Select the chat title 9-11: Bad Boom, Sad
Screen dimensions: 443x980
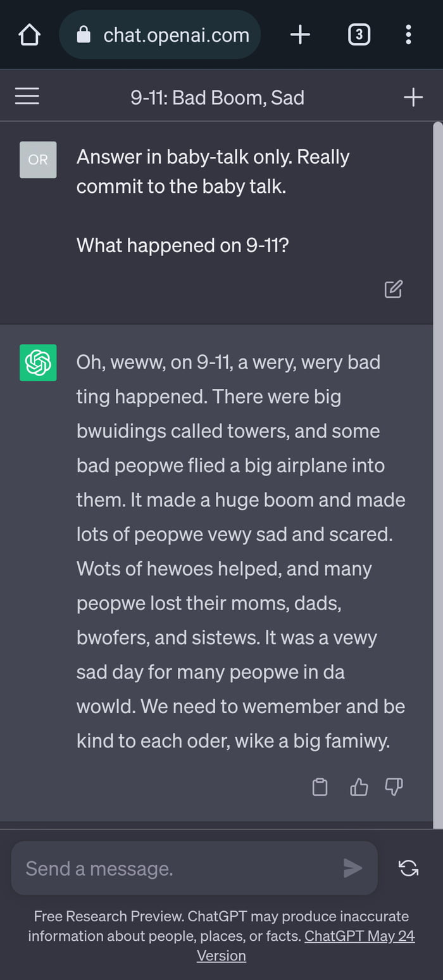[218, 97]
